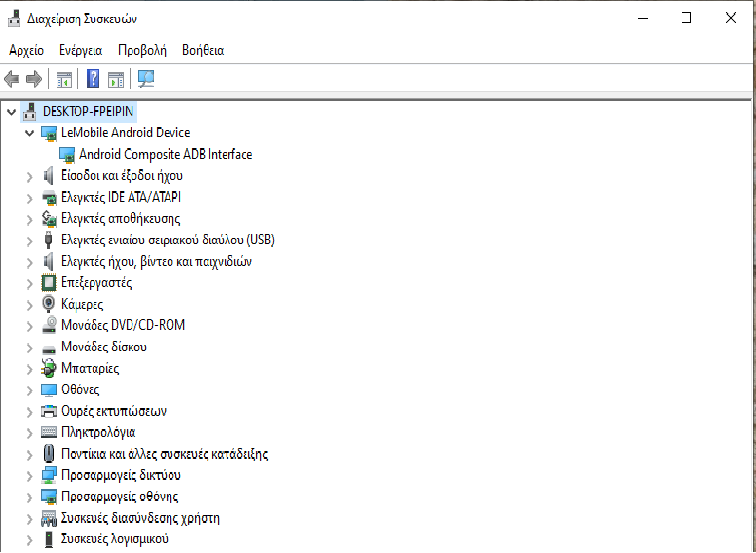Click the Μπαταρίες battery icon
This screenshot has width=756, height=553.
point(50,368)
